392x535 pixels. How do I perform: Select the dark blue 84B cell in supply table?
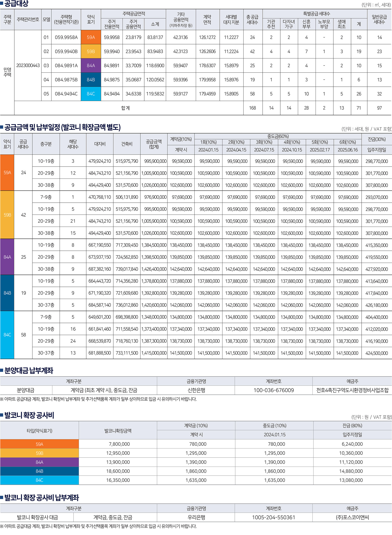(91, 80)
